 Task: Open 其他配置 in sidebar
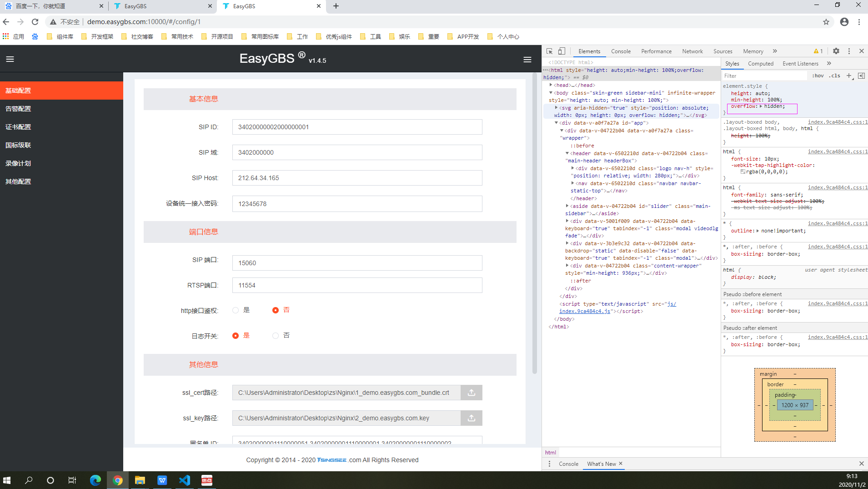[x=61, y=181]
